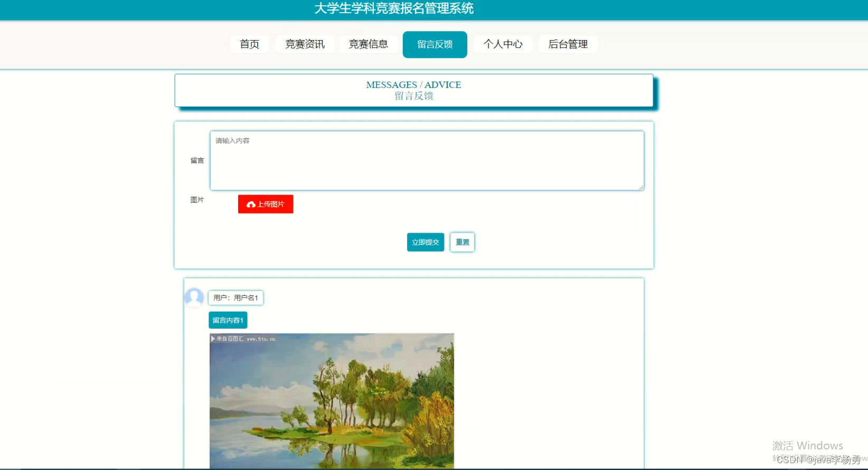Open 竞赛信息 navigation item
868x470 pixels.
(x=368, y=44)
